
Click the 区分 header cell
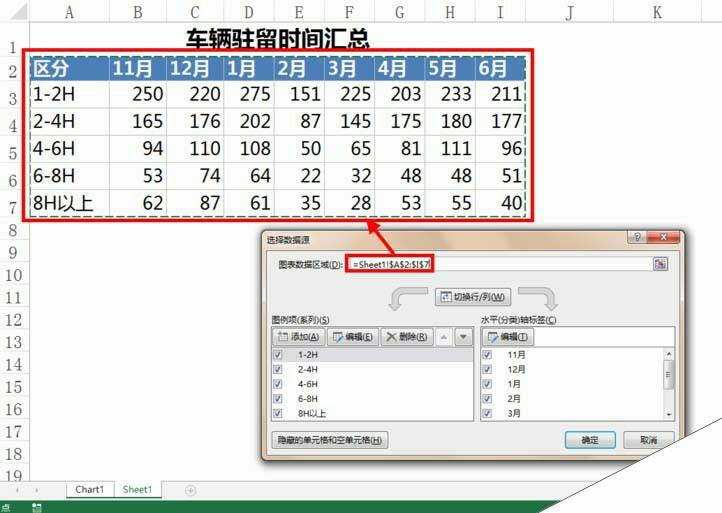[x=70, y=68]
